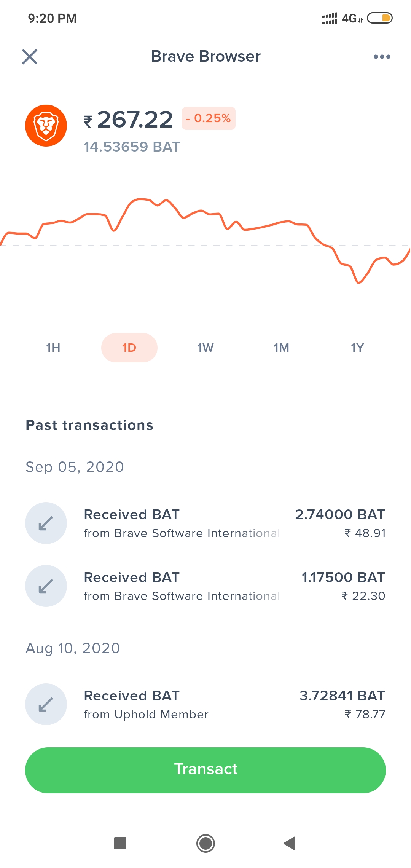The image size is (411, 868).
Task: Select the 1D chart range
Action: pos(129,348)
